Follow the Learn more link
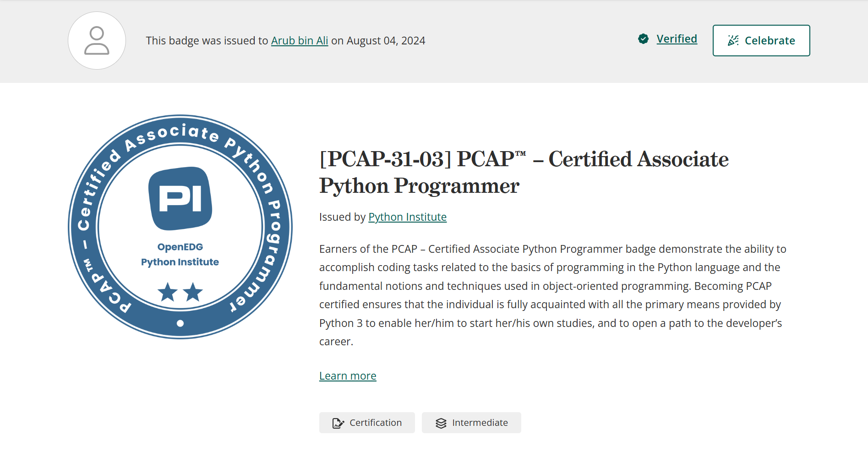Image resolution: width=868 pixels, height=468 pixels. point(348,376)
